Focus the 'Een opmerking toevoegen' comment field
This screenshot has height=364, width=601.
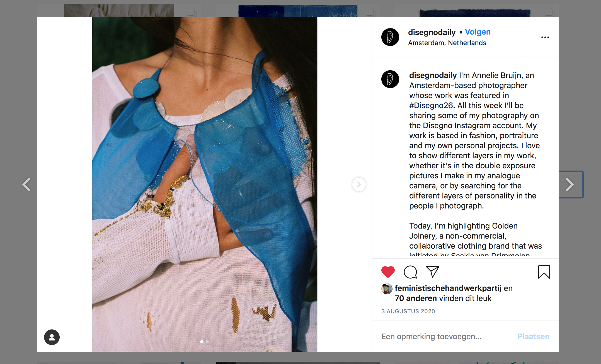point(446,336)
